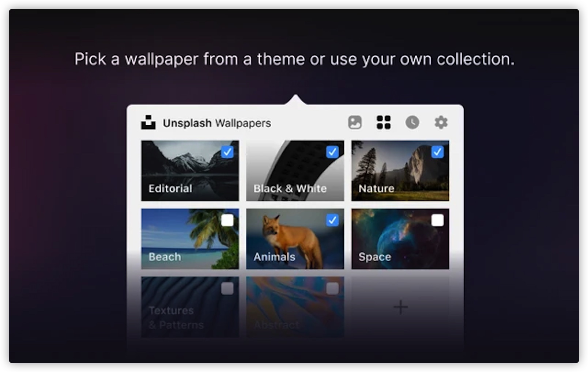This screenshot has height=372, width=588.
Task: Enable the Space theme checkbox
Action: pyautogui.click(x=438, y=220)
